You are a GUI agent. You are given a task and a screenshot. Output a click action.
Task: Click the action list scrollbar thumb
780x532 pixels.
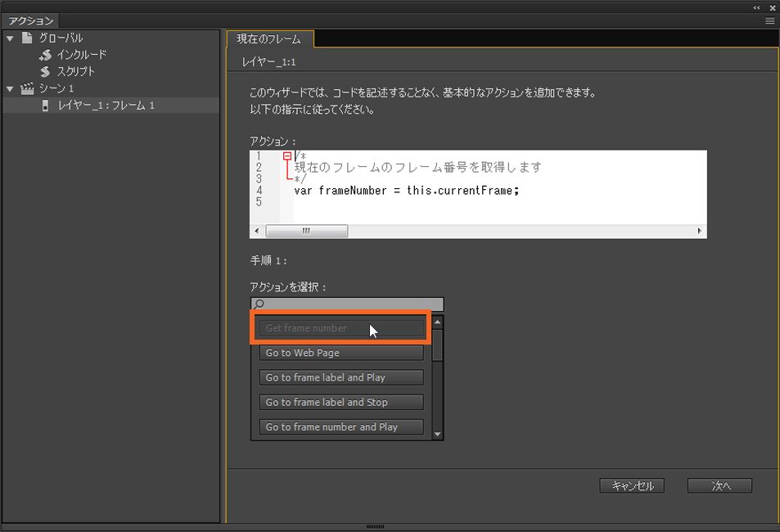pos(438,345)
